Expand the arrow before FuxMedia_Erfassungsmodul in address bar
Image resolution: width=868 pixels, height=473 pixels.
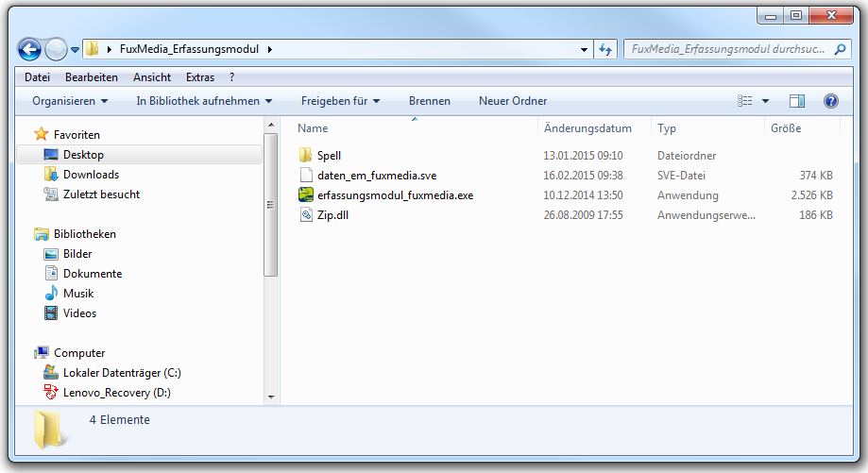coord(109,49)
